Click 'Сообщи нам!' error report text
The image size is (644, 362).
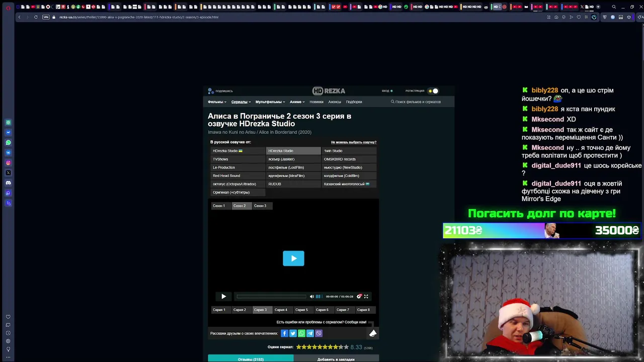[x=355, y=322]
